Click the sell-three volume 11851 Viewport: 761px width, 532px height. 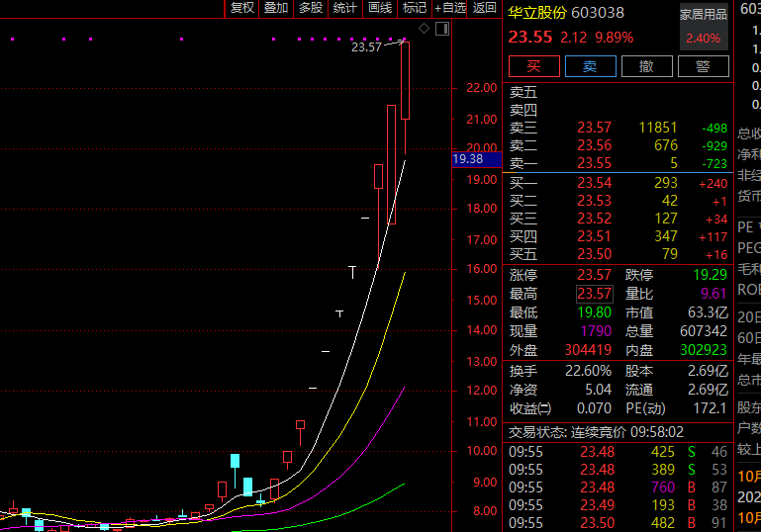[658, 128]
